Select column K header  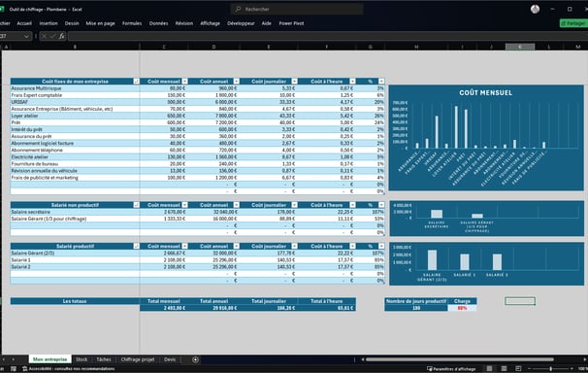pos(520,47)
